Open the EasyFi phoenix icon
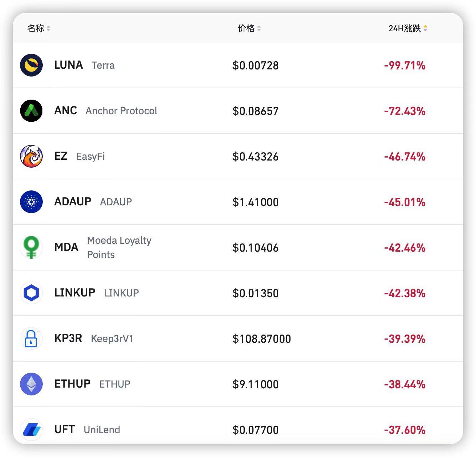 [x=31, y=156]
